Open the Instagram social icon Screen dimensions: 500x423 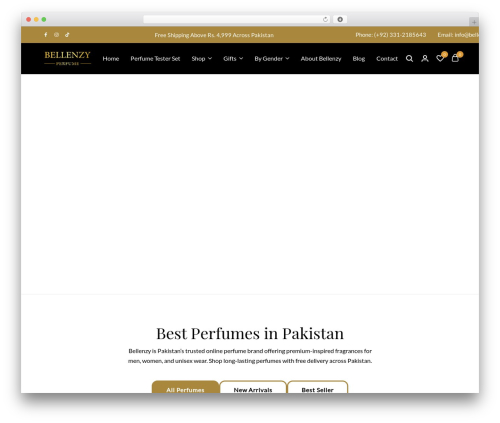(56, 35)
